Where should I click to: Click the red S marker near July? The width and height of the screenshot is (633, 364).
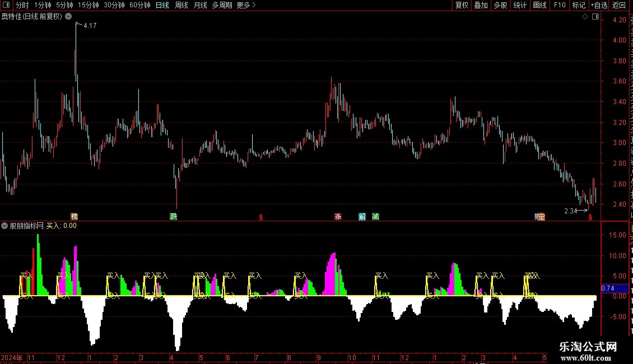pyautogui.click(x=261, y=217)
